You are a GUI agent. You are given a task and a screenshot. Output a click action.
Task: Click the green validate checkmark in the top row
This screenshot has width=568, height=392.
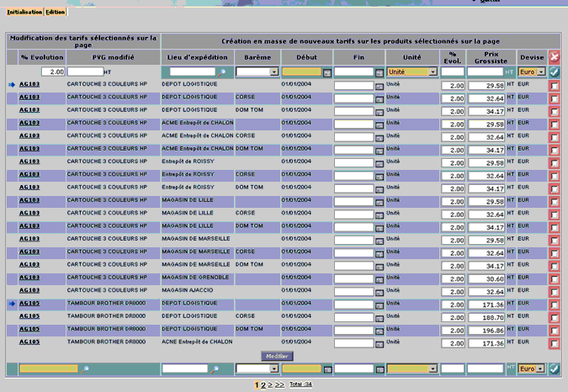[x=555, y=72]
